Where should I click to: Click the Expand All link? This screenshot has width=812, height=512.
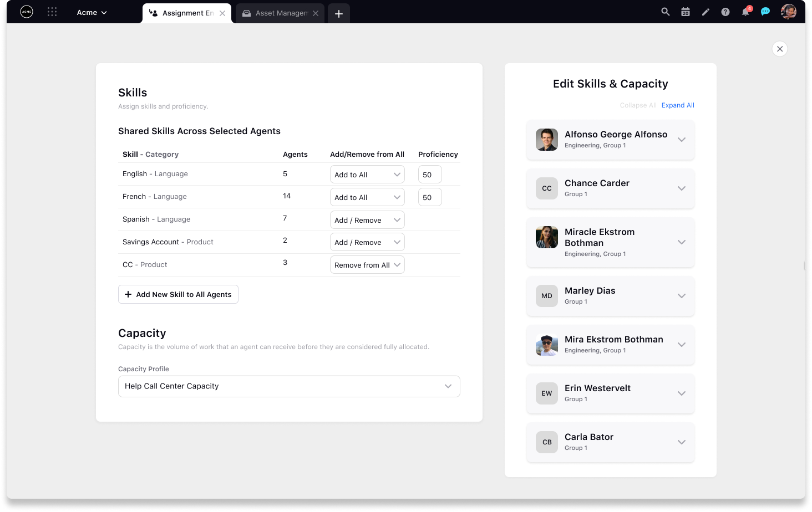pos(678,105)
